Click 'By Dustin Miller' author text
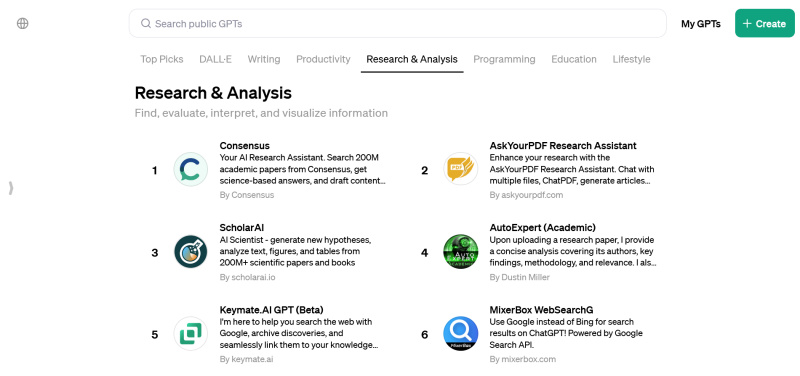800x376 pixels. (519, 277)
